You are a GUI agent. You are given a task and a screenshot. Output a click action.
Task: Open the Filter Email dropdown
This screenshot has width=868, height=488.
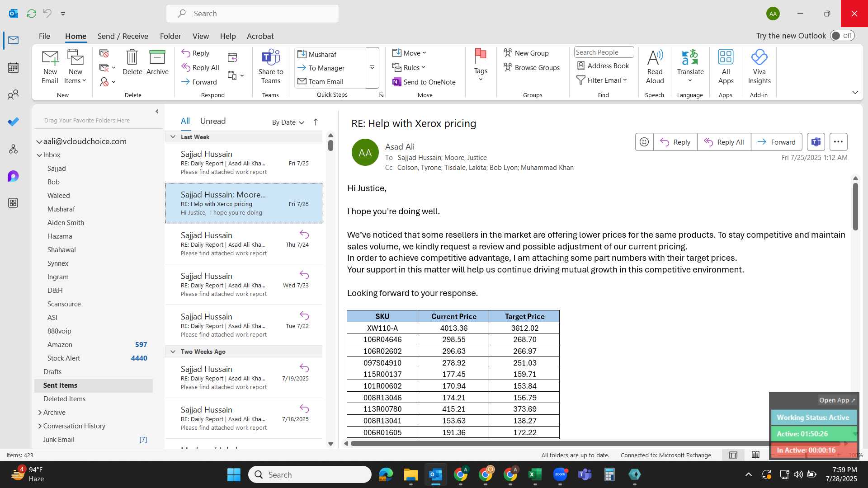pyautogui.click(x=602, y=80)
